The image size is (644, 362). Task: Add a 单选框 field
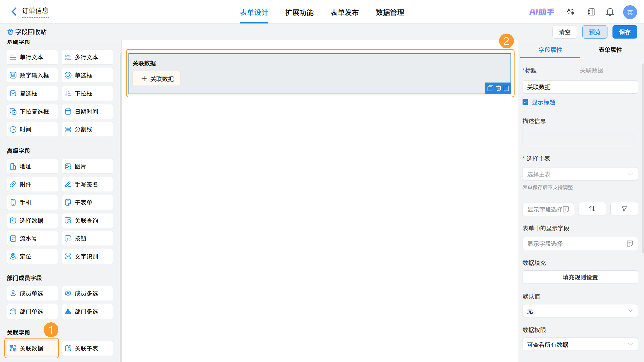point(87,75)
